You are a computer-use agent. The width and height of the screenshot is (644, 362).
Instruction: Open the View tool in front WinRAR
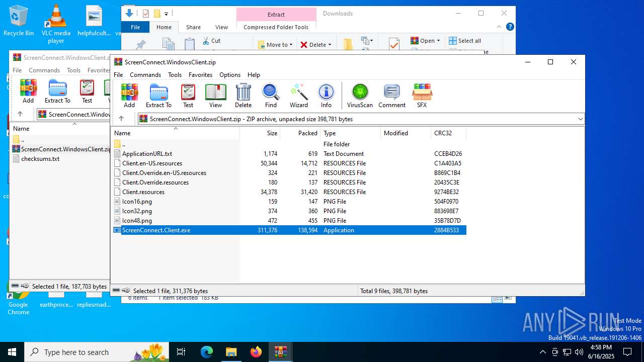click(x=215, y=96)
